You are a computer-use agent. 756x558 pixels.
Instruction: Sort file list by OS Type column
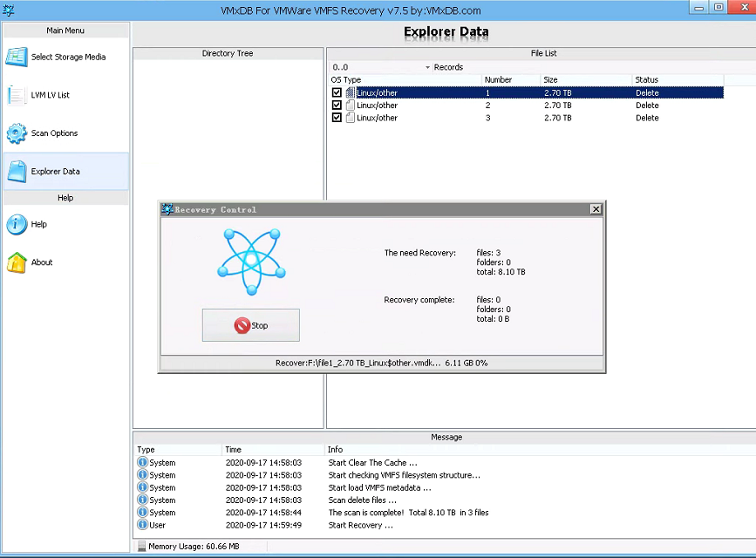[405, 79]
